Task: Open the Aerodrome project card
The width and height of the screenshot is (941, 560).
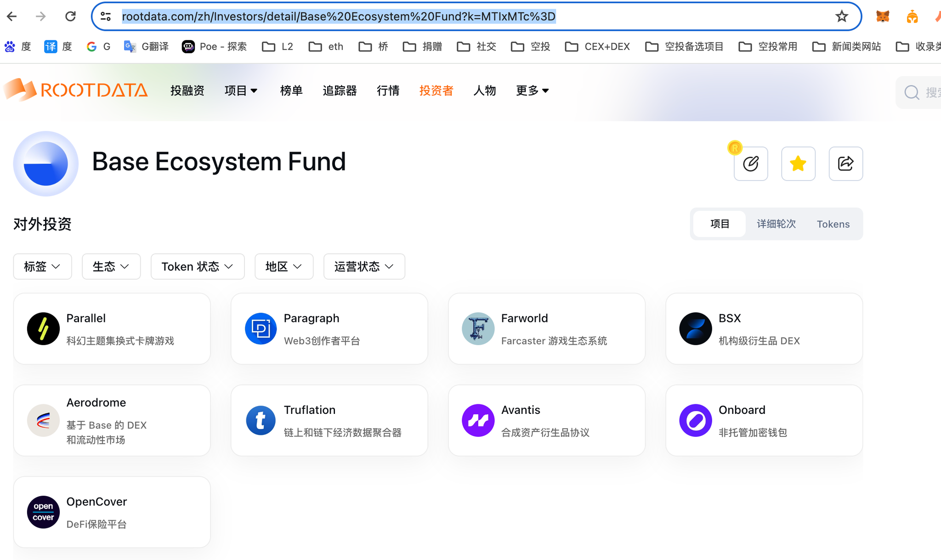Action: (112, 420)
